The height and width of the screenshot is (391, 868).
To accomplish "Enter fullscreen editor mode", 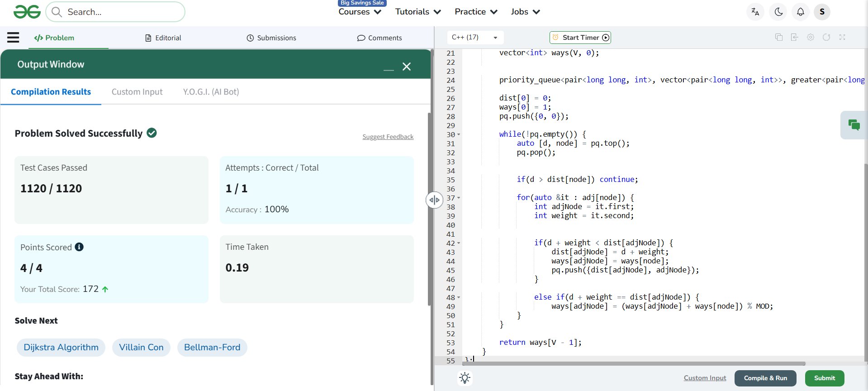I will click(842, 37).
